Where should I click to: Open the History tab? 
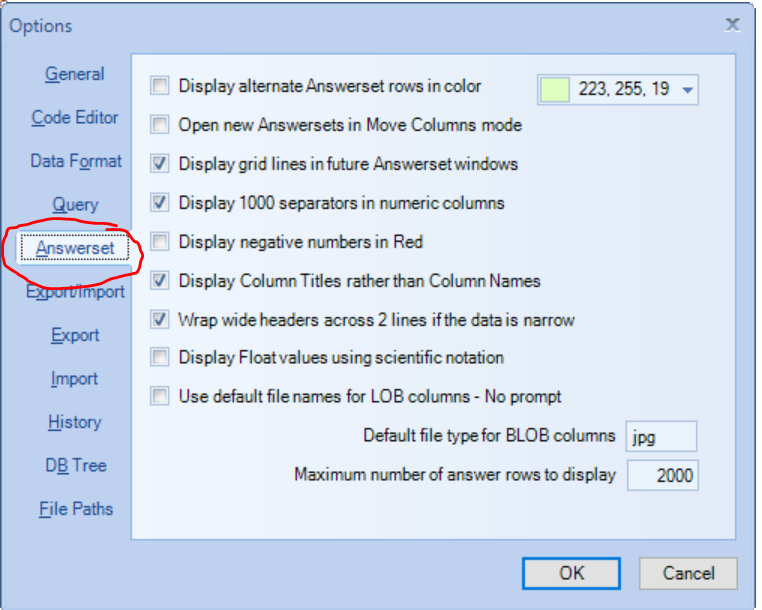point(74,422)
